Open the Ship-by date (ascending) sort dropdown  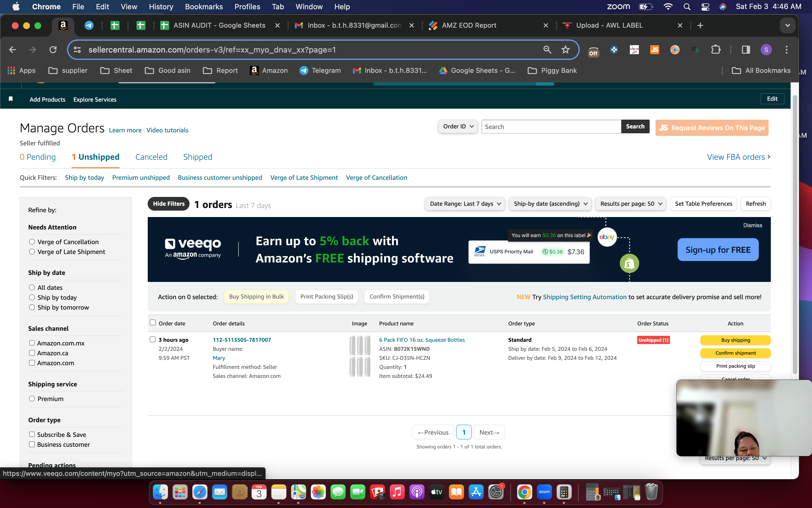[x=550, y=203]
